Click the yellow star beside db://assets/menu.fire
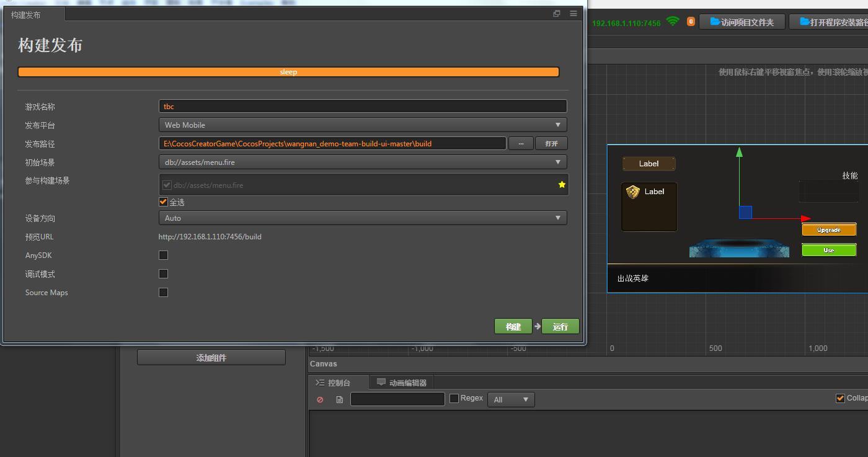868x457 pixels. pyautogui.click(x=562, y=185)
